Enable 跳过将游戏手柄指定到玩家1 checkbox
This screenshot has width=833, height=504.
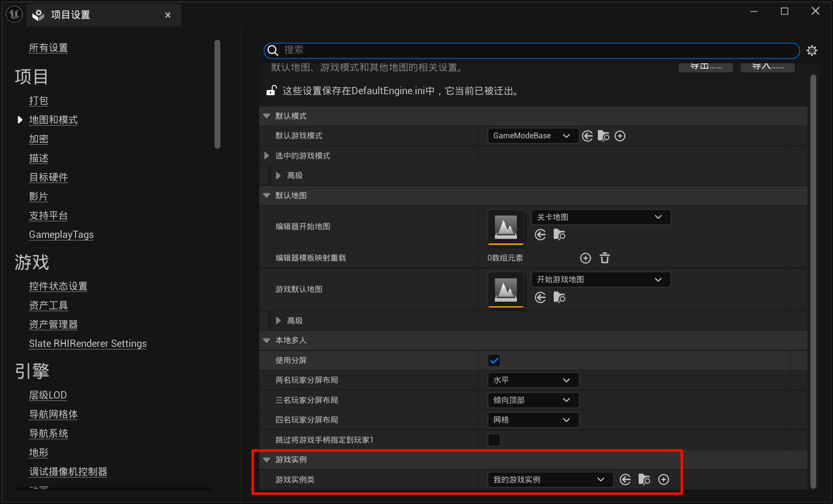tap(494, 440)
